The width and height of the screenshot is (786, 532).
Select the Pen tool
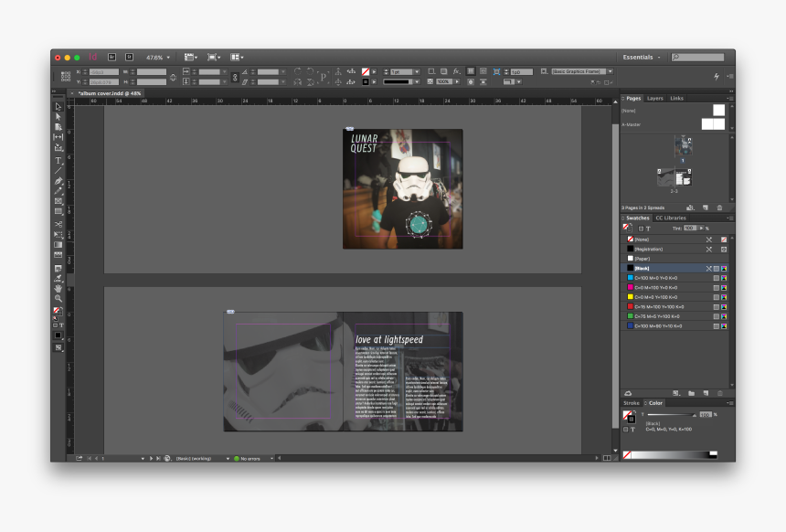58,180
